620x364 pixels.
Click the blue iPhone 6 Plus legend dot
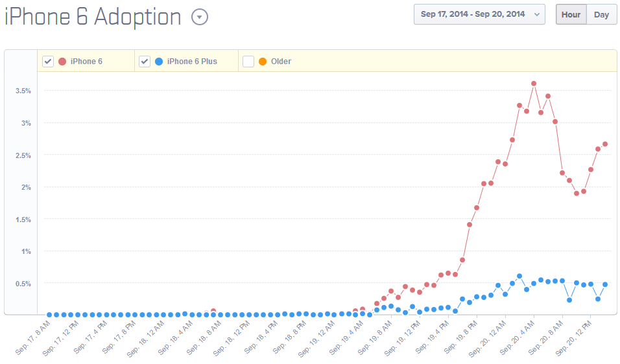coord(159,62)
